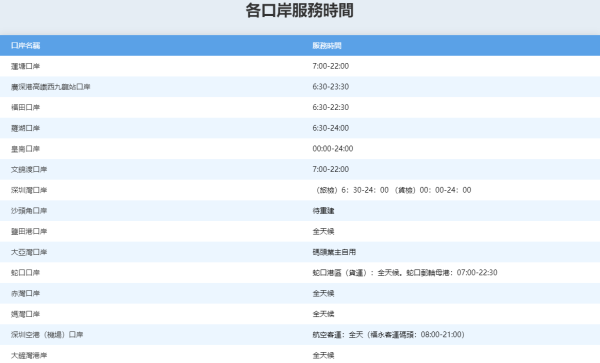Select the 鹽田港口岸 row name

[29, 231]
